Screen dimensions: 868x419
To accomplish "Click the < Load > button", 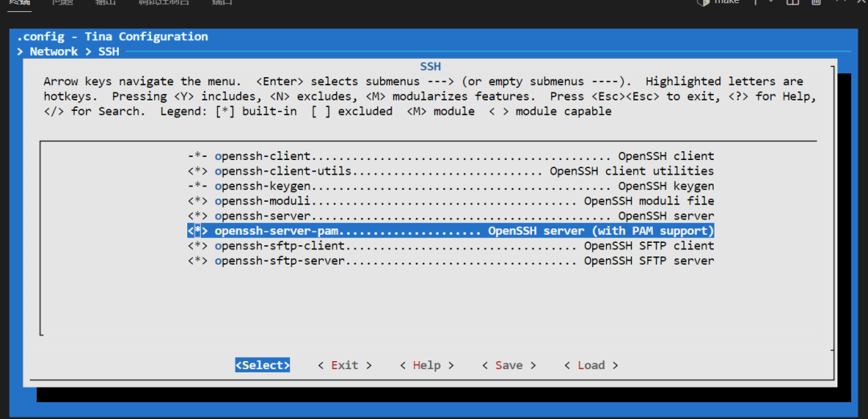I will coord(591,365).
